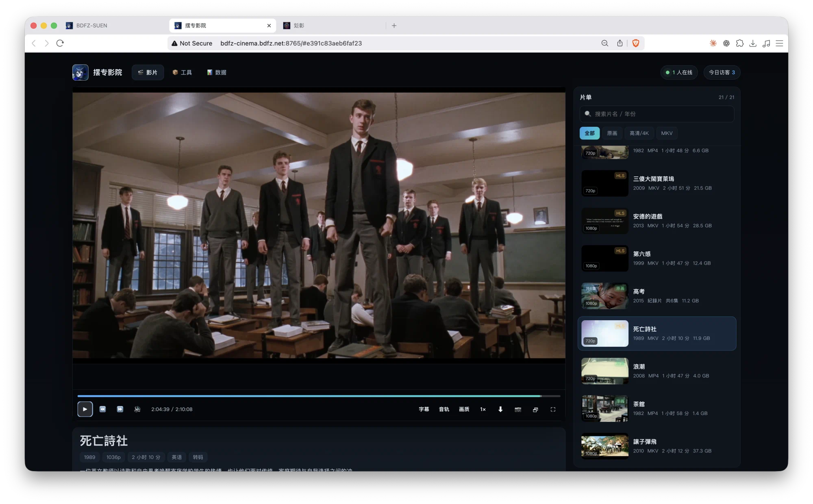813x504 pixels.
Task: Click the 英语 language tag
Action: (177, 457)
